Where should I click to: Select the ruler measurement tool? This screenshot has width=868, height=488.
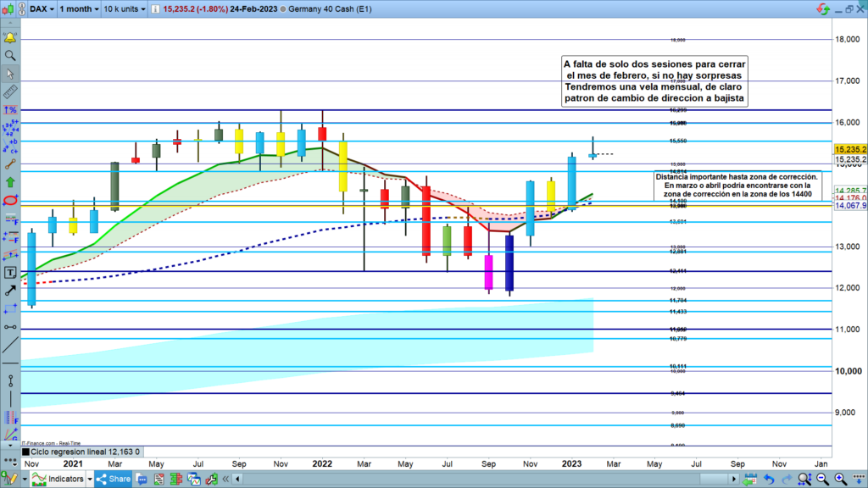tap(10, 91)
